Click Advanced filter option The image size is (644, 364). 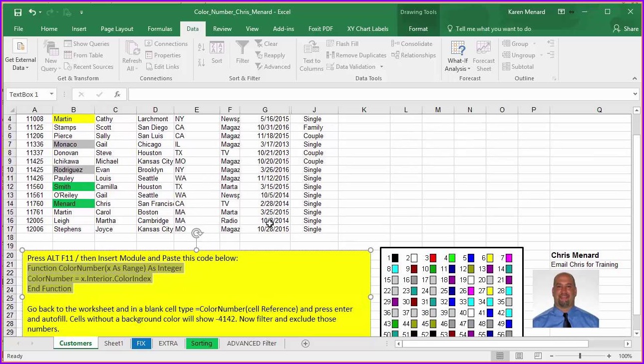(x=273, y=67)
